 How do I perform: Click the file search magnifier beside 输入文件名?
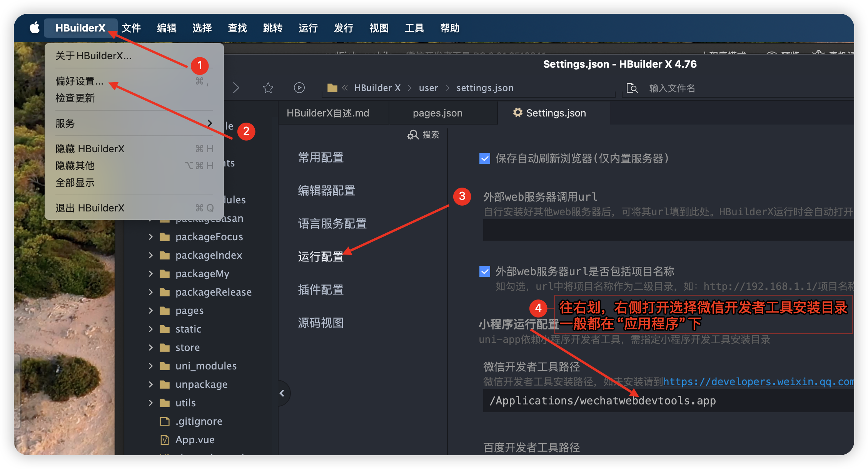coord(632,88)
